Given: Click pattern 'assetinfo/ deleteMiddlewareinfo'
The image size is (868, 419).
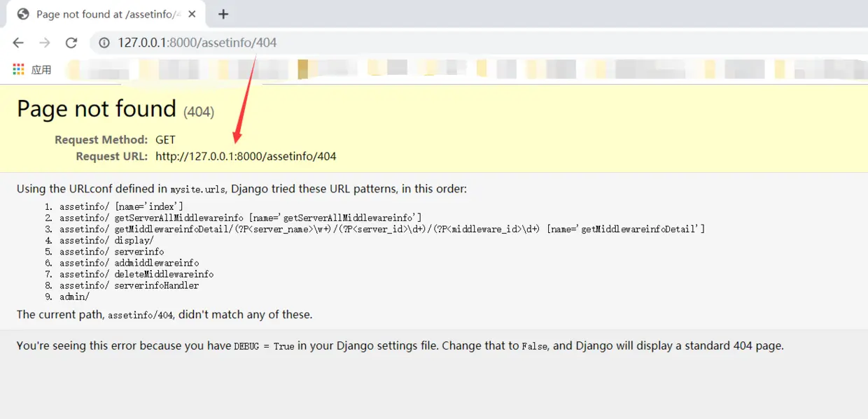Looking at the screenshot, I should point(136,274).
